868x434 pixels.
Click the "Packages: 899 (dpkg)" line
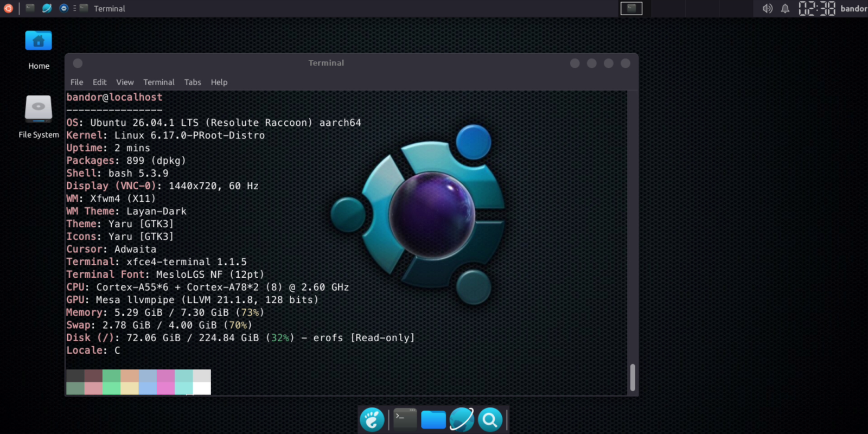pos(126,161)
